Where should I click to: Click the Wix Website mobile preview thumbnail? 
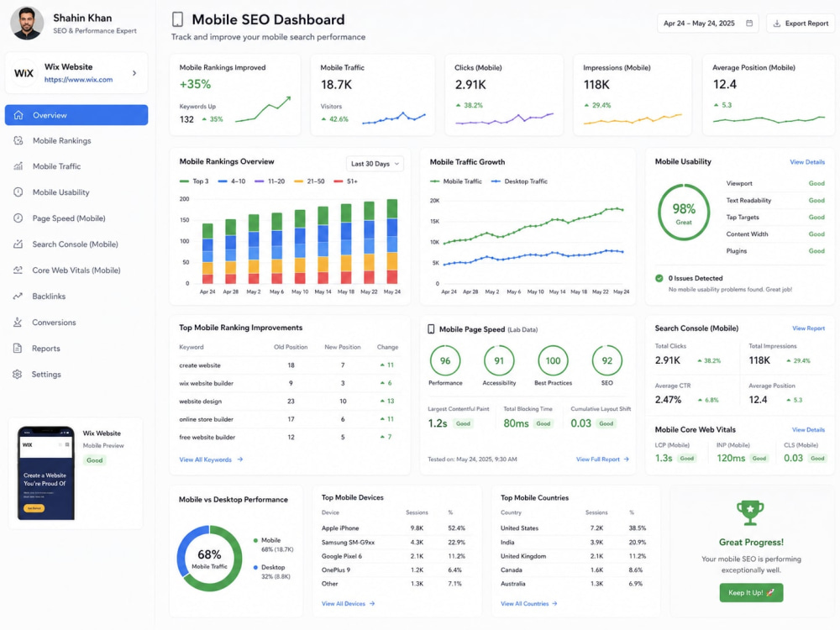(x=45, y=472)
